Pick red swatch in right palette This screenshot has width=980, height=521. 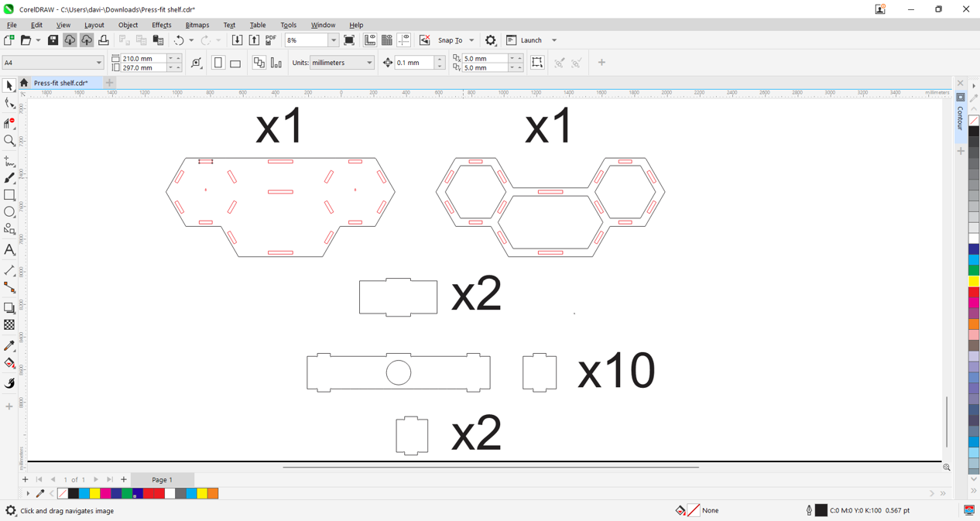click(x=974, y=293)
